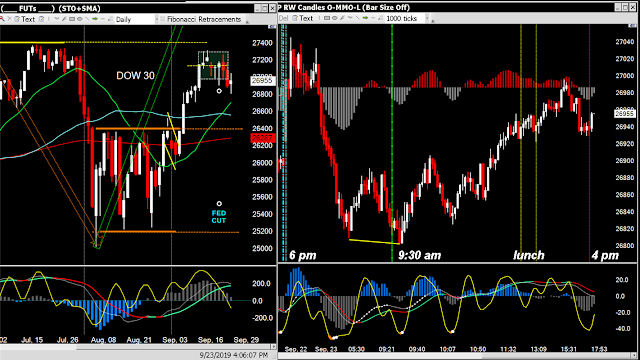Click the note icon right of Text in FUTs toolbar

[42, 19]
